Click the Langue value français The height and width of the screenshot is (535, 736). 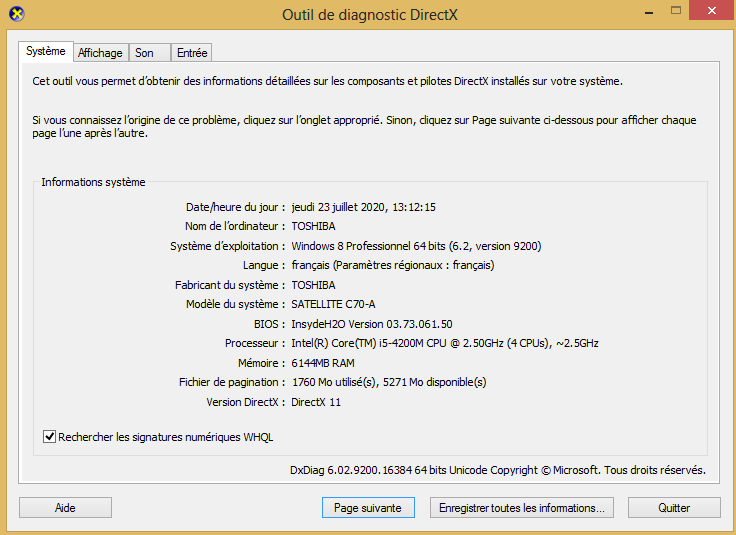point(392,265)
